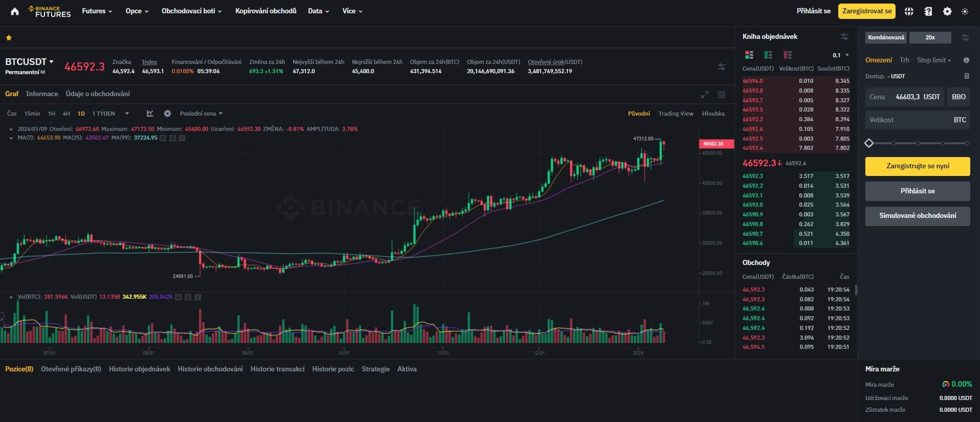Open the Opce menu dropdown
Screen dimensions: 980x422
pos(137,11)
